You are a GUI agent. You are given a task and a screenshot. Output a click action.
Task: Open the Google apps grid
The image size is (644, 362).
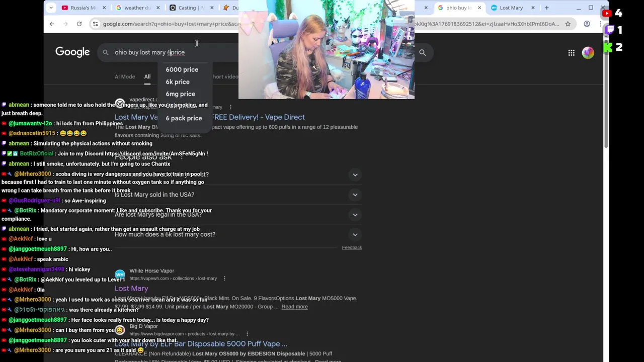(571, 52)
